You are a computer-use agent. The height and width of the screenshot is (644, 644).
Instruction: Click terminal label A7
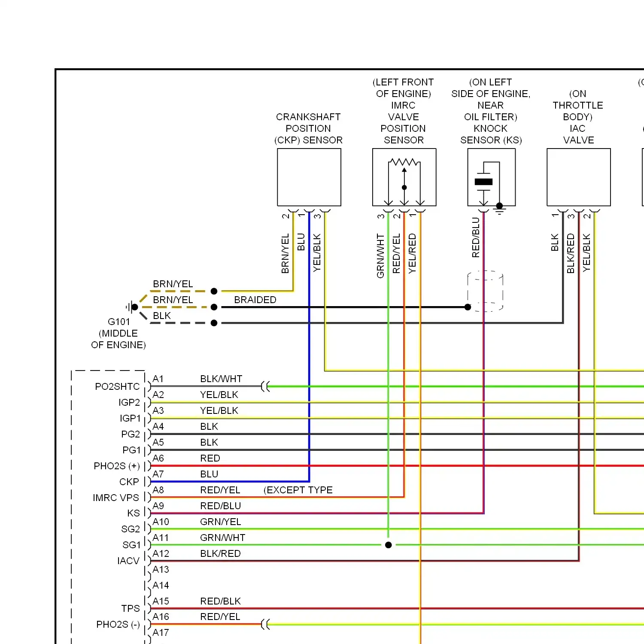tap(158, 474)
